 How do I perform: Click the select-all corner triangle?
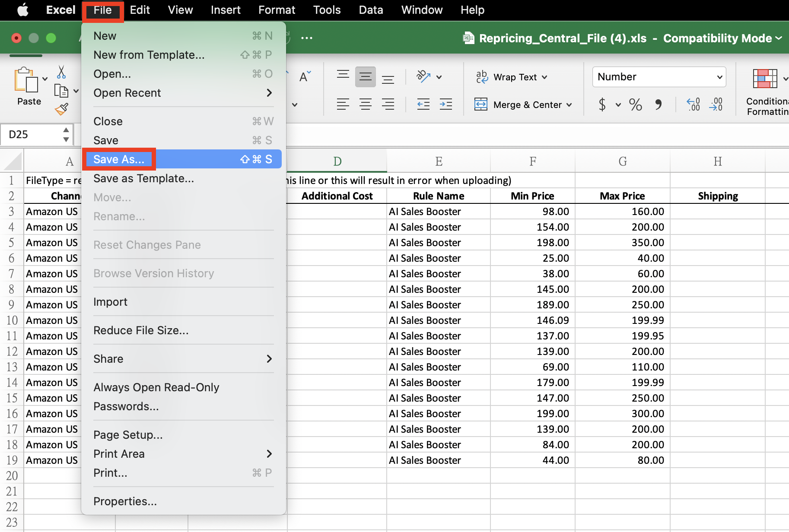pos(12,161)
